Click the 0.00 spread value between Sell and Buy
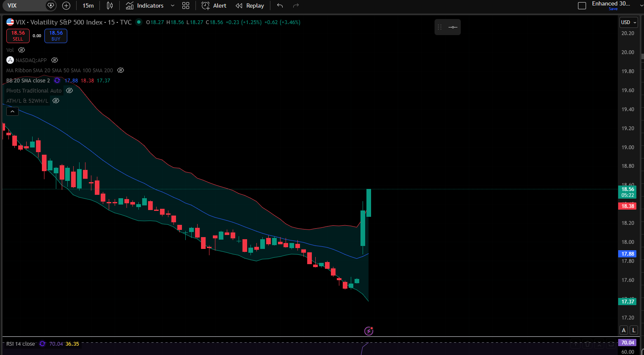Viewport: 644px width, 355px height. point(37,36)
